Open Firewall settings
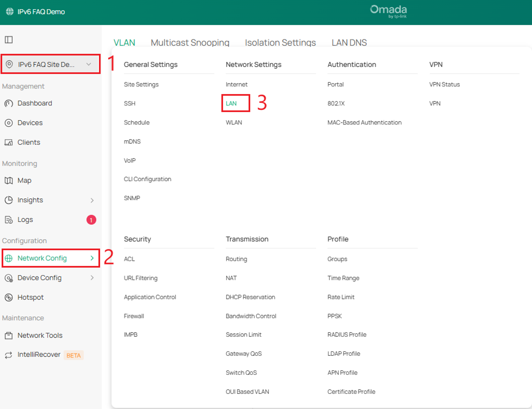The image size is (532, 409). click(x=134, y=316)
